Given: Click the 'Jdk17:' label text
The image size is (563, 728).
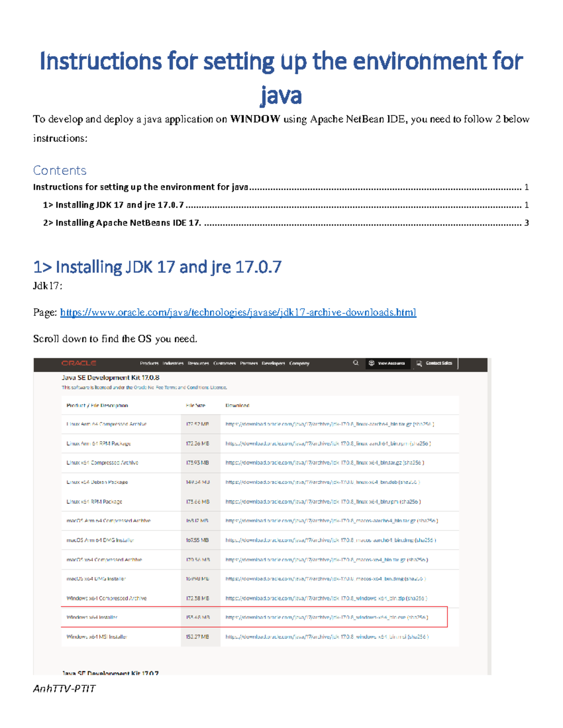Looking at the screenshot, I should pyautogui.click(x=48, y=286).
